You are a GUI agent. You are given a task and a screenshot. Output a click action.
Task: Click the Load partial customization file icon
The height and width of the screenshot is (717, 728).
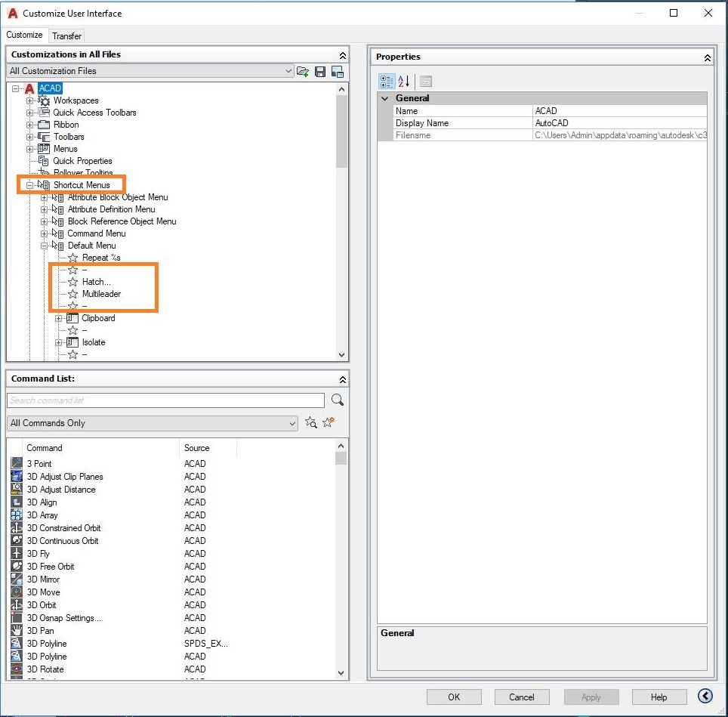(303, 71)
